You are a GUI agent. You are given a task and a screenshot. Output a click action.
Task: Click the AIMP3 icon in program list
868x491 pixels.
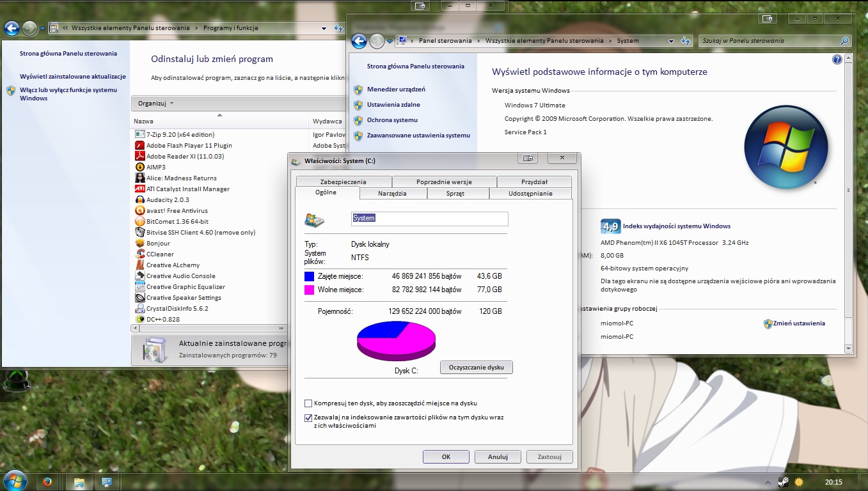[x=139, y=167]
